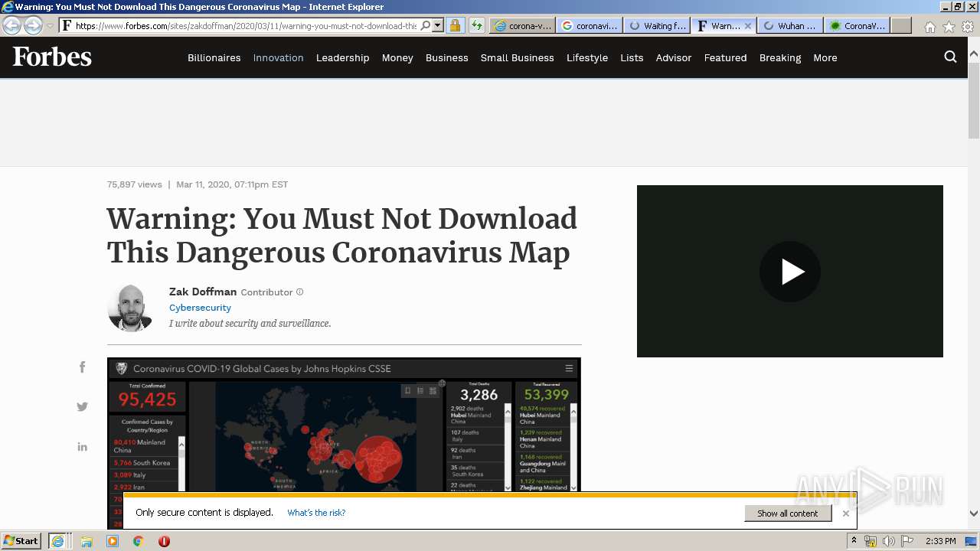Switch to the Google coronavi... tab
This screenshot has width=980, height=551.
click(x=590, y=25)
